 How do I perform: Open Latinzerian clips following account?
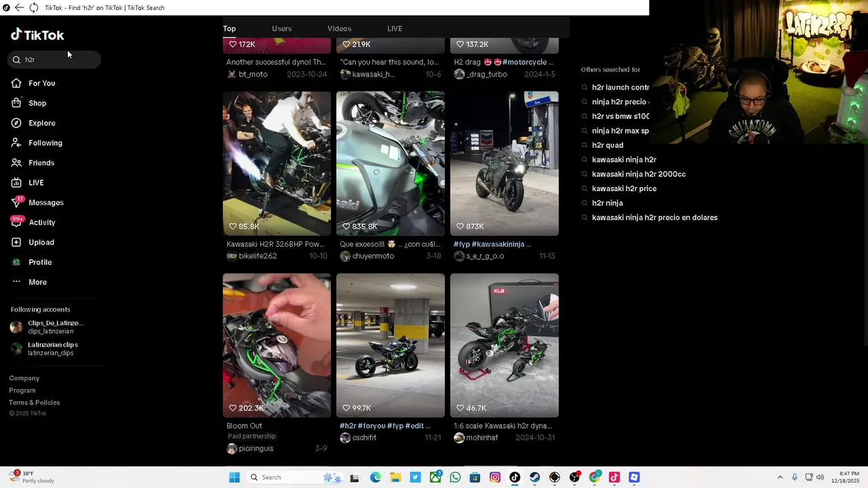click(x=45, y=349)
